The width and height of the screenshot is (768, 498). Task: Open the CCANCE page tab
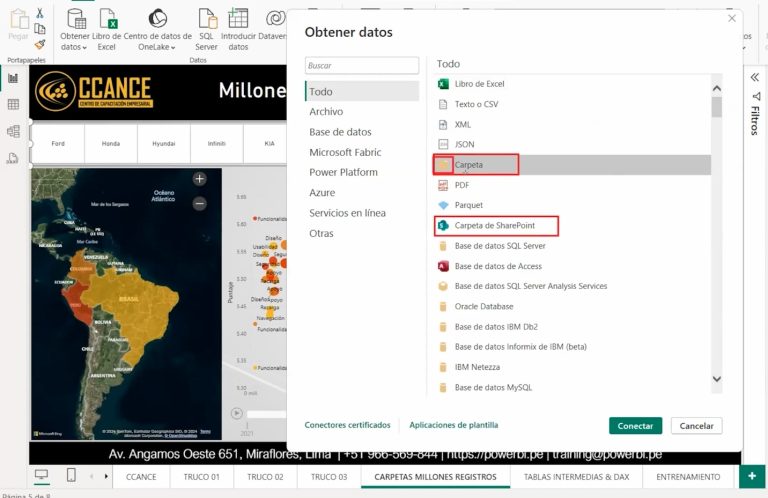[141, 476]
